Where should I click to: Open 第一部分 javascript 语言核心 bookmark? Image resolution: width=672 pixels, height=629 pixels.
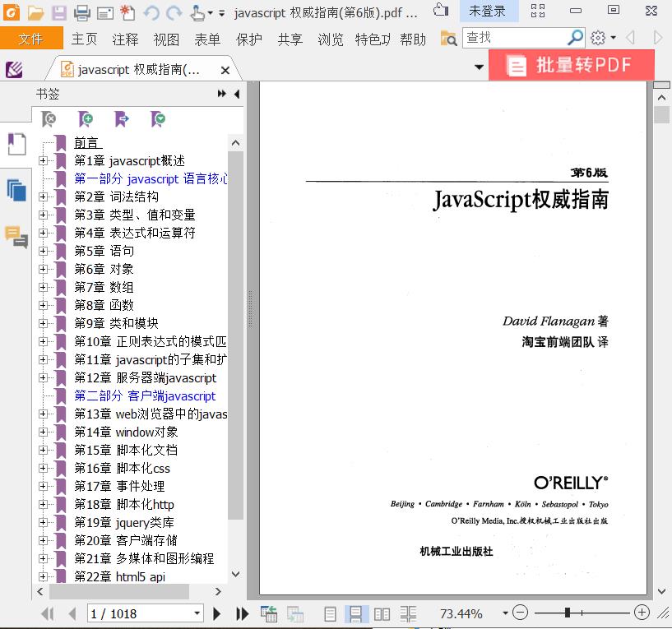click(151, 178)
